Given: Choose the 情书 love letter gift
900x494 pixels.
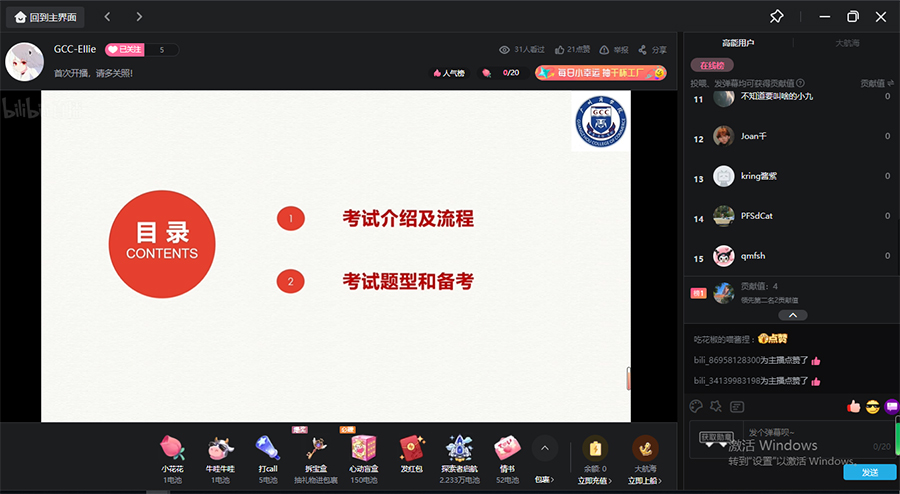Looking at the screenshot, I should click(507, 448).
